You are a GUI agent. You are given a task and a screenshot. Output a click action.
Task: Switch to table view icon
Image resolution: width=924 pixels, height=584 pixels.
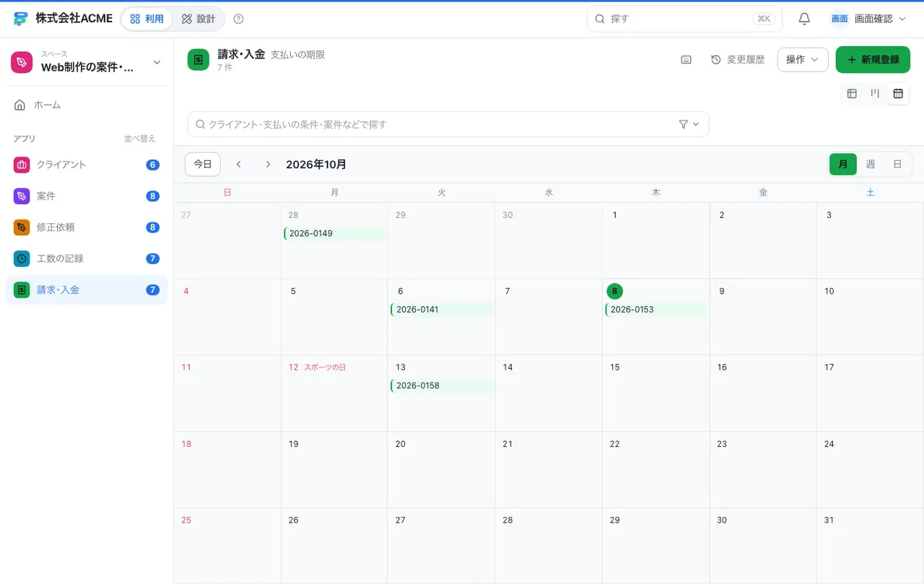852,93
